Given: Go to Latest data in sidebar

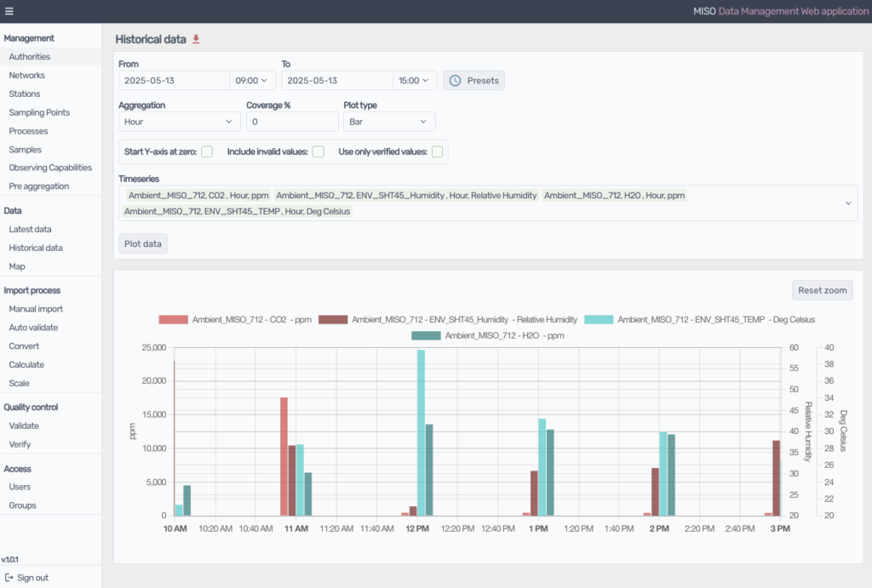Looking at the screenshot, I should click(30, 229).
